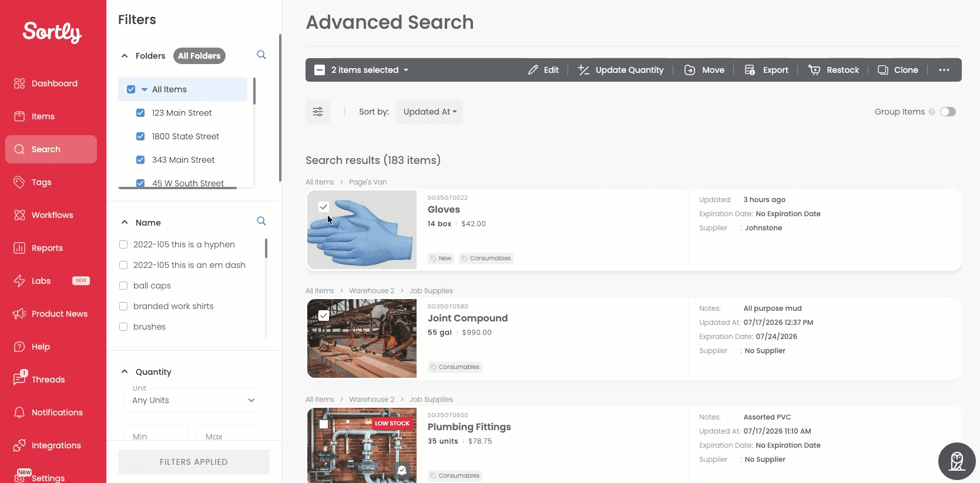Image resolution: width=980 pixels, height=483 pixels.
Task: Check the '2022-105 this is an em dash' name
Action: tap(123, 265)
